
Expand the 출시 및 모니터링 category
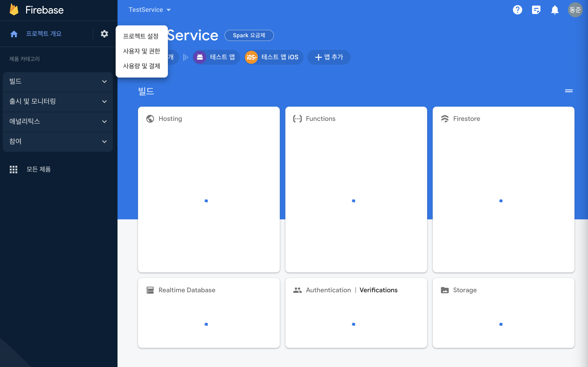(58, 102)
